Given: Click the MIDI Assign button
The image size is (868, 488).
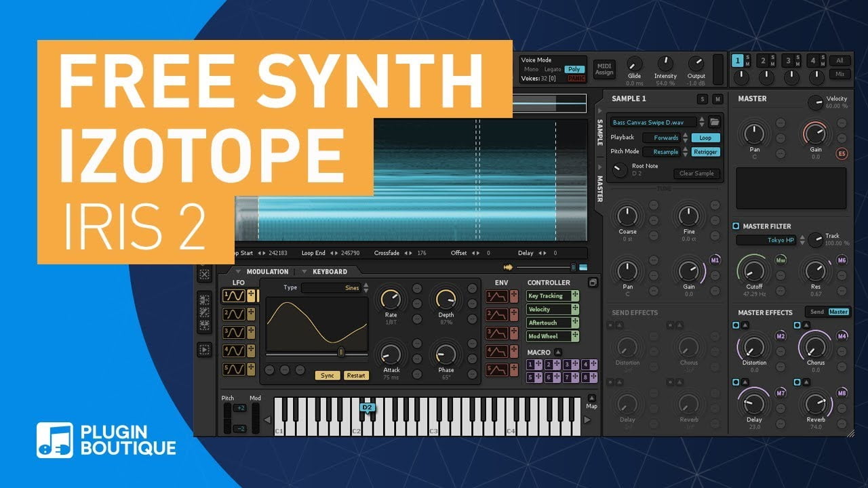Looking at the screenshot, I should pos(604,69).
